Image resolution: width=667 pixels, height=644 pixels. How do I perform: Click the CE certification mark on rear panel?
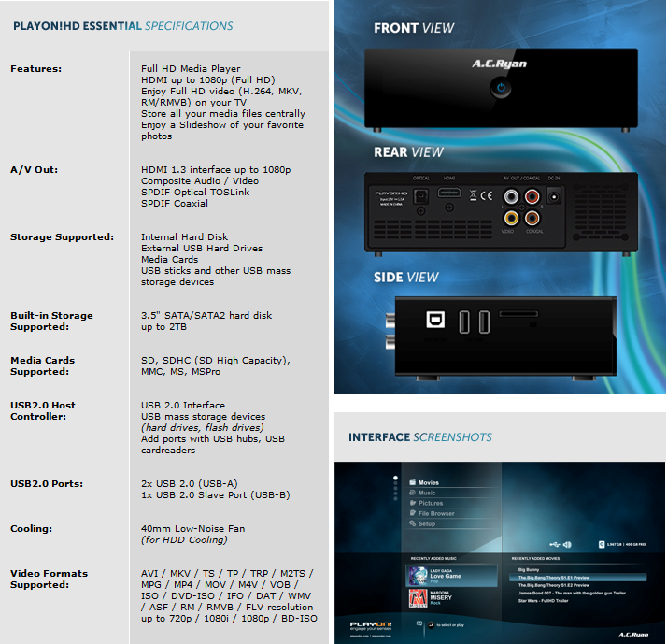486,195
